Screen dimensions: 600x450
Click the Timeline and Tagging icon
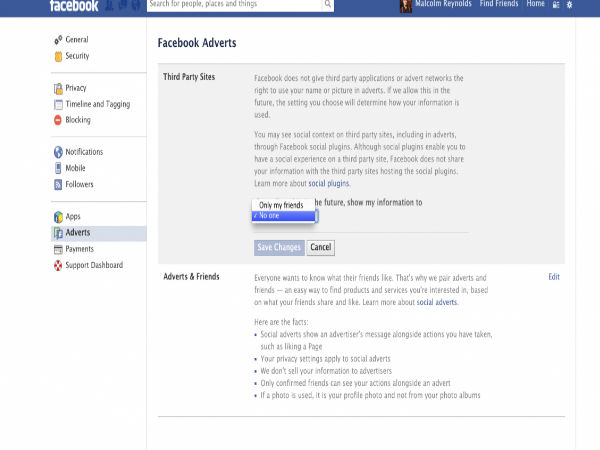pyautogui.click(x=58, y=104)
